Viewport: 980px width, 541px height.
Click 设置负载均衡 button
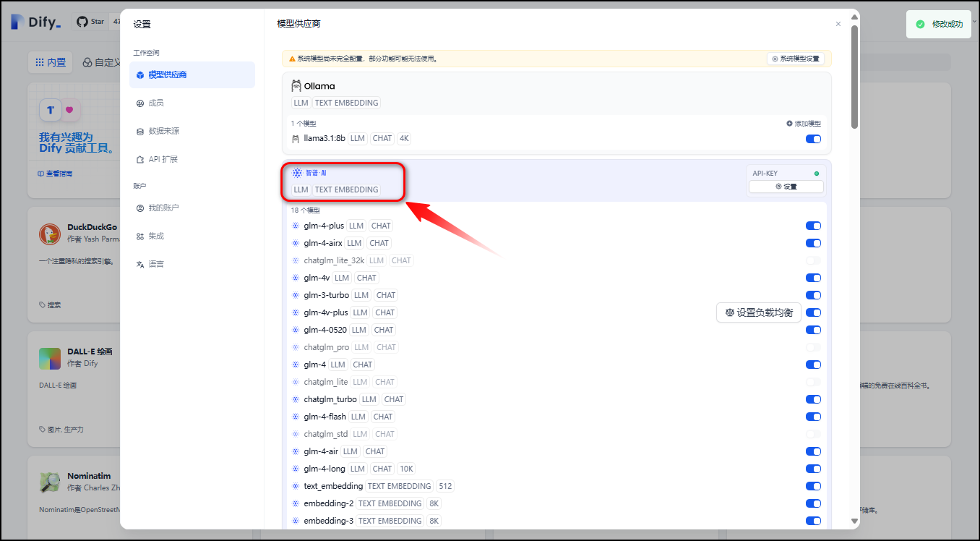pyautogui.click(x=759, y=312)
